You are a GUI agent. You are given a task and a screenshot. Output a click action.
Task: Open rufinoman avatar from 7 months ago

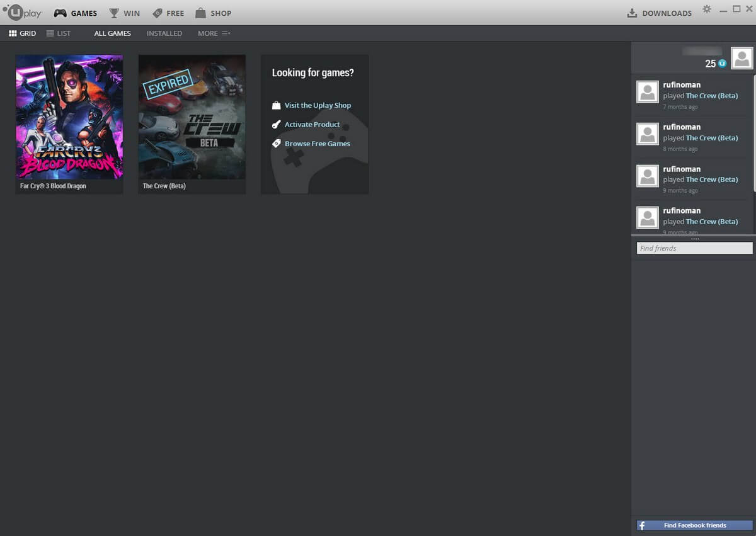click(x=648, y=91)
